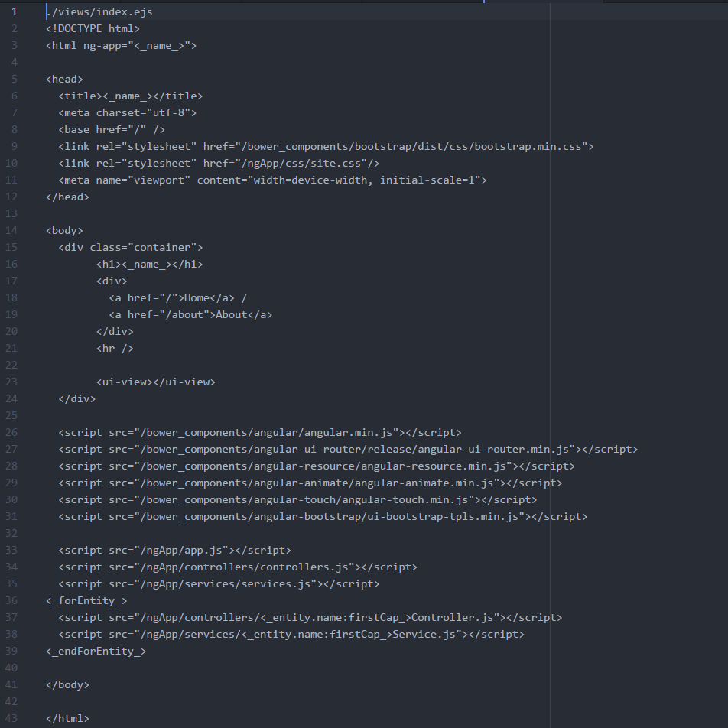Click the angular.min.js script line

click(x=260, y=433)
